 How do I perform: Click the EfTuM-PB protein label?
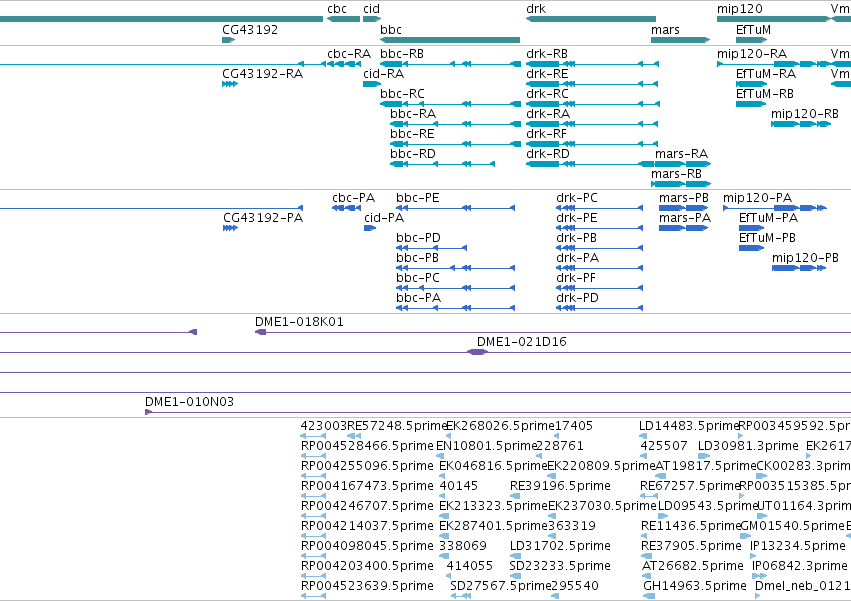click(x=767, y=238)
